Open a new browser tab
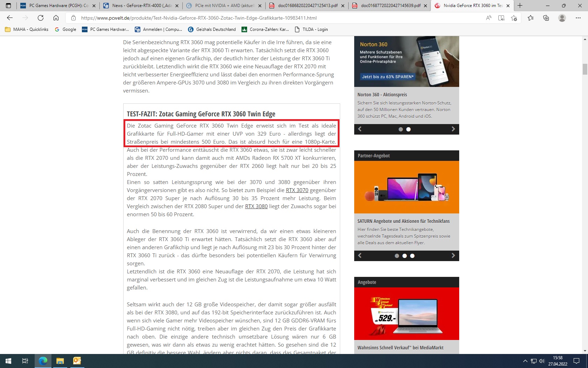The image size is (588, 368). click(x=520, y=6)
